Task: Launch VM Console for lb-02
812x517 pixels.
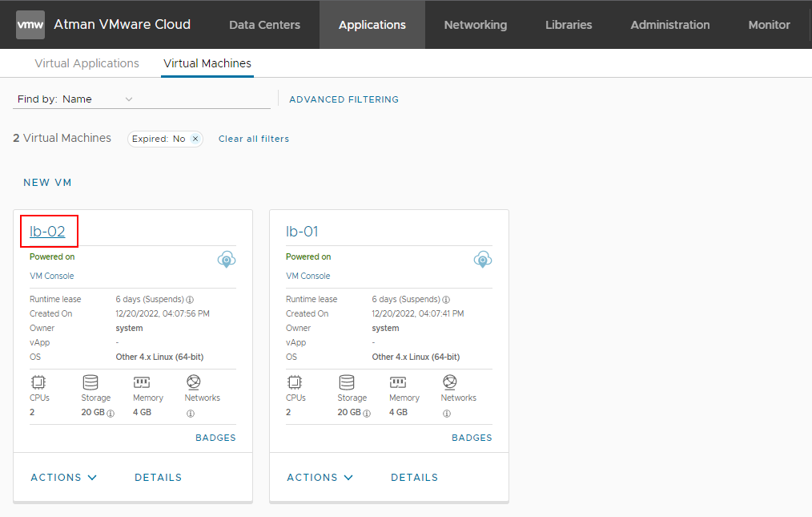Action: point(52,276)
